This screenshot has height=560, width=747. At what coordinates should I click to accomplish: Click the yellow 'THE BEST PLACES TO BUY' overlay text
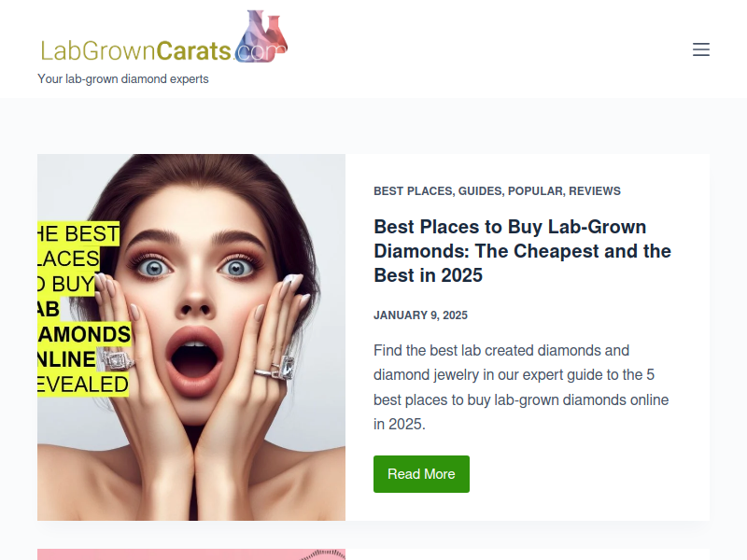[x=78, y=259]
